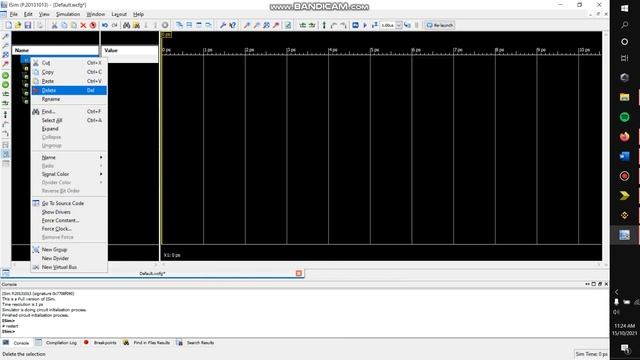The height and width of the screenshot is (360, 640).
Task: Click the Run for specified time icon
Action: pos(374,25)
